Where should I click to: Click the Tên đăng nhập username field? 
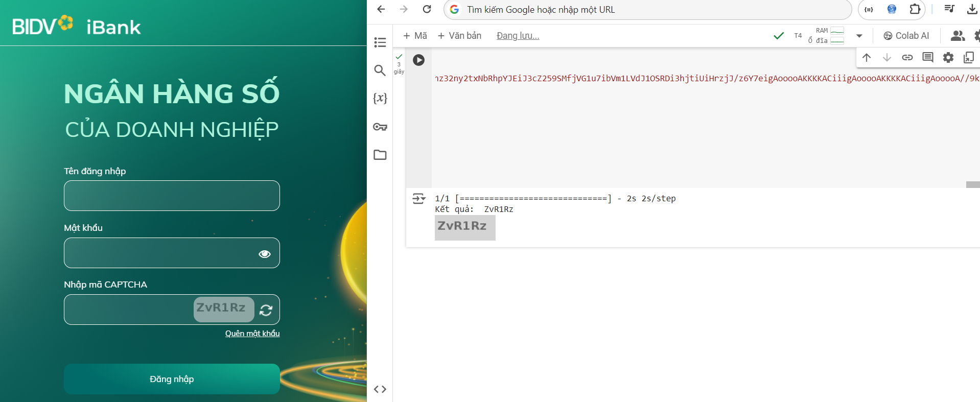click(x=172, y=196)
